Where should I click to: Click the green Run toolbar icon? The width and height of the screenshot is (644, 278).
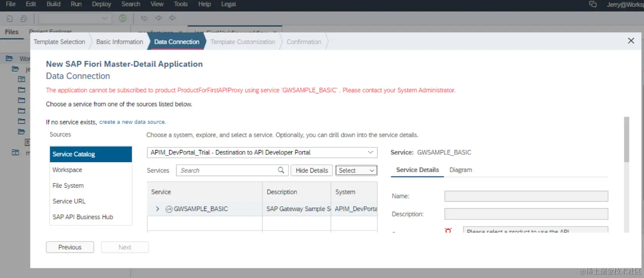122,18
